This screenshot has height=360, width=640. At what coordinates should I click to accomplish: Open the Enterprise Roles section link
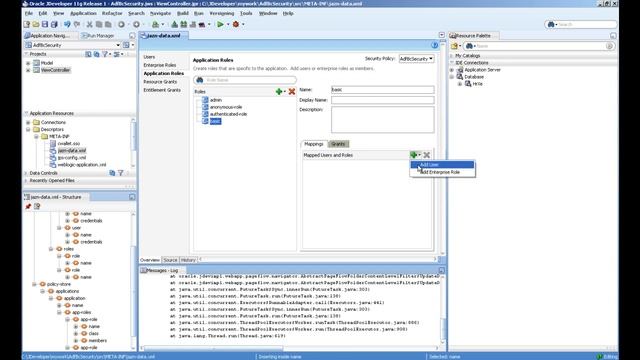(160, 65)
